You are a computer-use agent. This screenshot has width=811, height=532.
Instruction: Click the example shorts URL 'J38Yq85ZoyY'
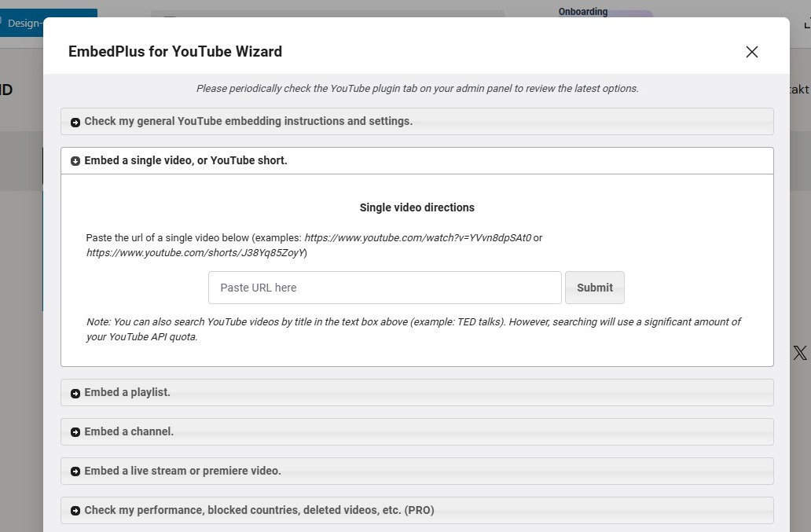196,253
